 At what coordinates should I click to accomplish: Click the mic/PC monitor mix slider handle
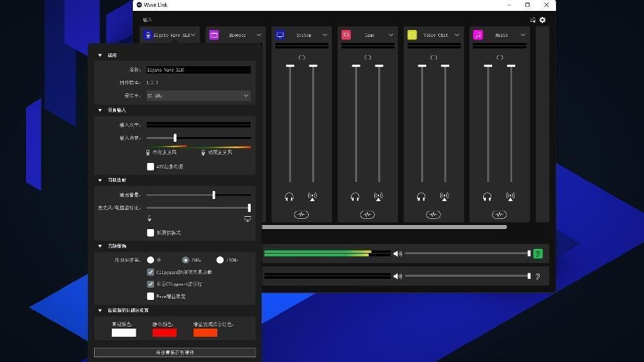249,208
